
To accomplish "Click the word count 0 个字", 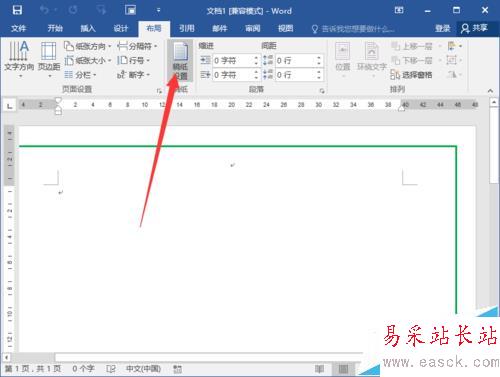I will point(83,369).
